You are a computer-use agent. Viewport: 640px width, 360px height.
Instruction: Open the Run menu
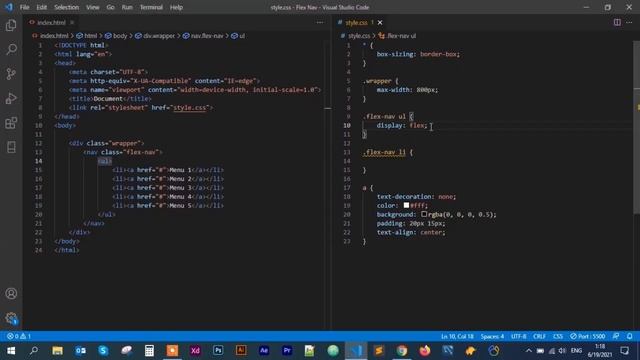point(127,7)
